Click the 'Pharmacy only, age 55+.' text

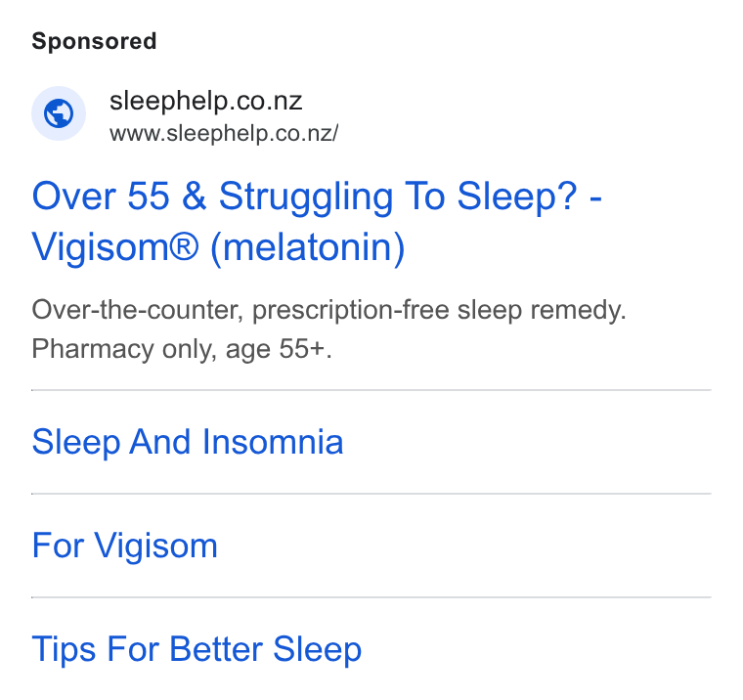182,349
